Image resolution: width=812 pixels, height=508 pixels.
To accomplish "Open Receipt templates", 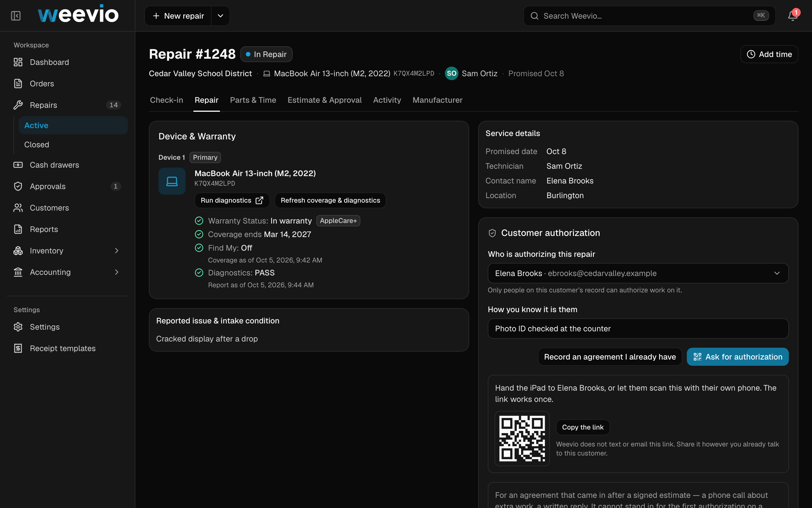I will pos(67,349).
